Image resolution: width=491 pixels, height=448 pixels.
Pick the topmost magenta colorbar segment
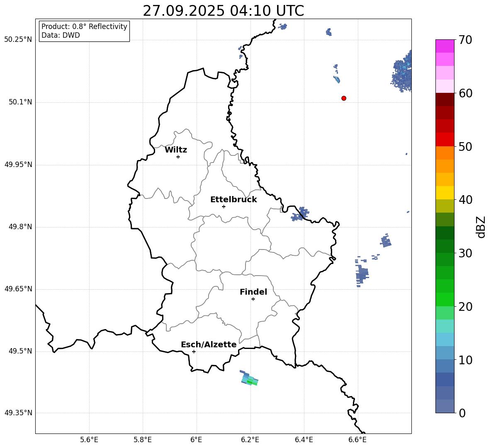(x=445, y=46)
